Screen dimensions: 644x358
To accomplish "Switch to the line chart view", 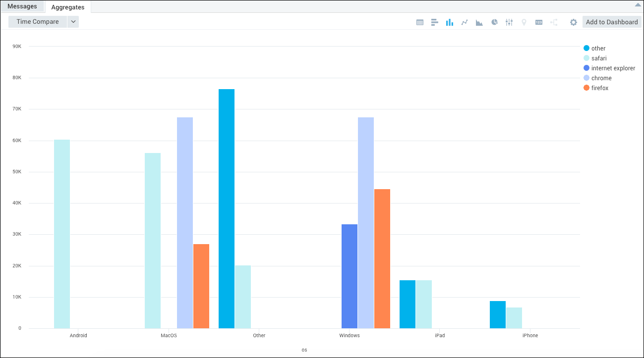I will point(465,22).
